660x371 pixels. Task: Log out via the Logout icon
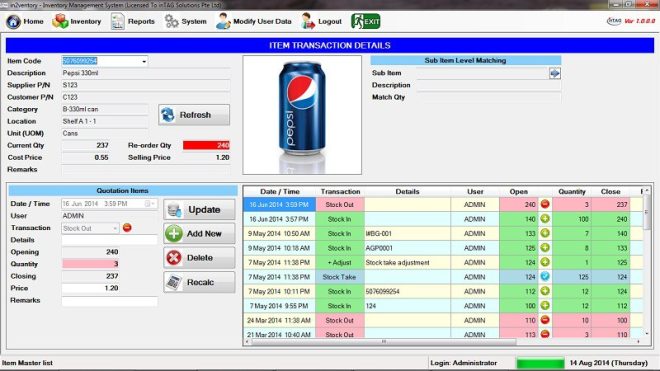(x=308, y=21)
